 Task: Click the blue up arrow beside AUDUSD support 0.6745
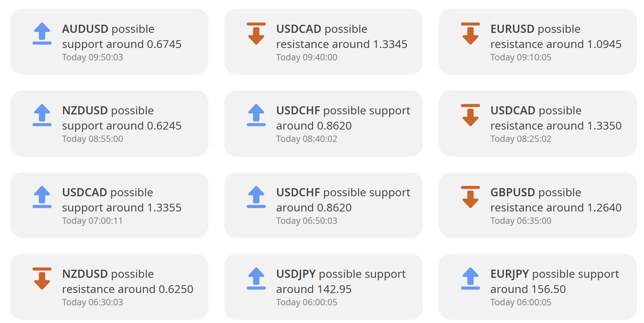pyautogui.click(x=42, y=34)
